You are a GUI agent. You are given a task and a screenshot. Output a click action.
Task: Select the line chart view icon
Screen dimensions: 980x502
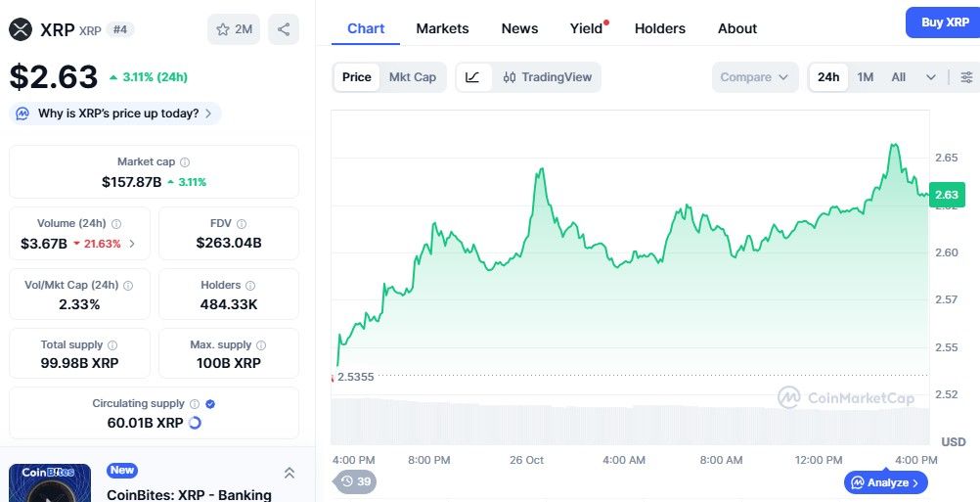[472, 77]
